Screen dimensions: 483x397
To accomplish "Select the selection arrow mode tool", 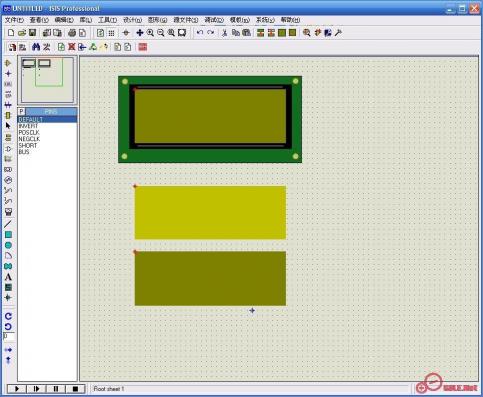I will pyautogui.click(x=8, y=126).
